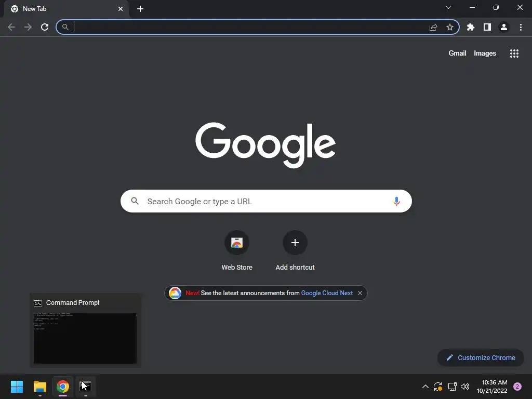Screen dimensions: 532x399
Task: Open the notification badge showing 2
Action: coord(517,387)
